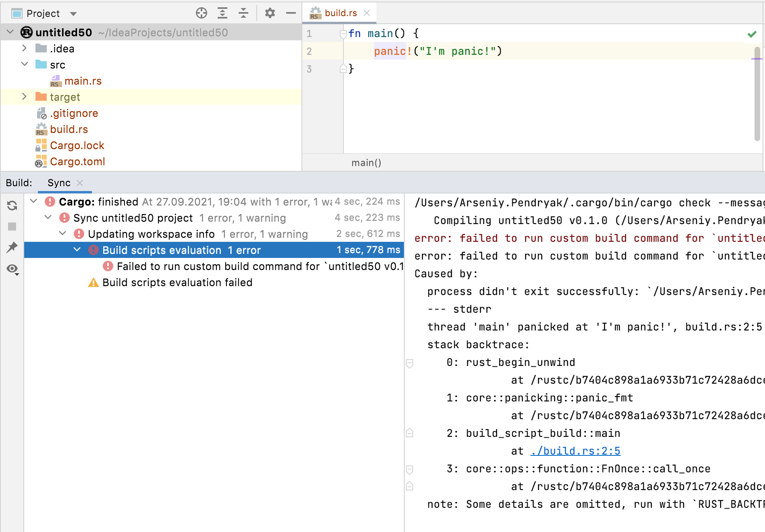Select the Sync tab in Build panel
This screenshot has height=532, width=765.
(59, 183)
